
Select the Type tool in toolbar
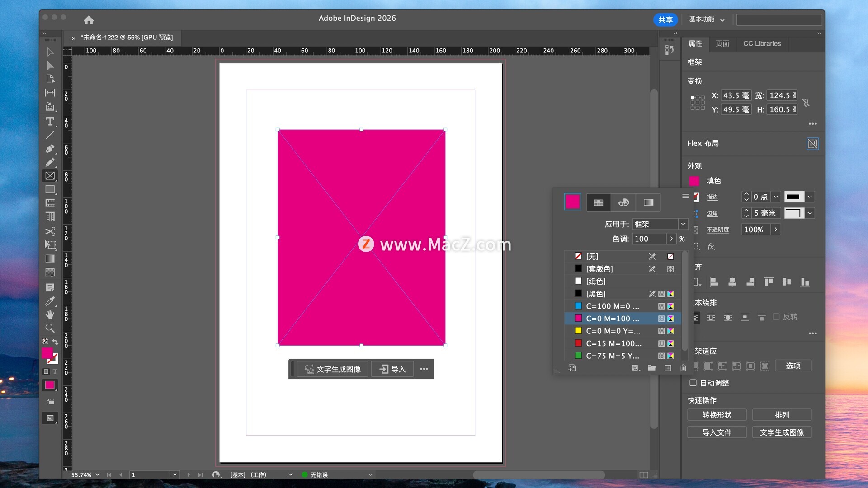pyautogui.click(x=50, y=122)
